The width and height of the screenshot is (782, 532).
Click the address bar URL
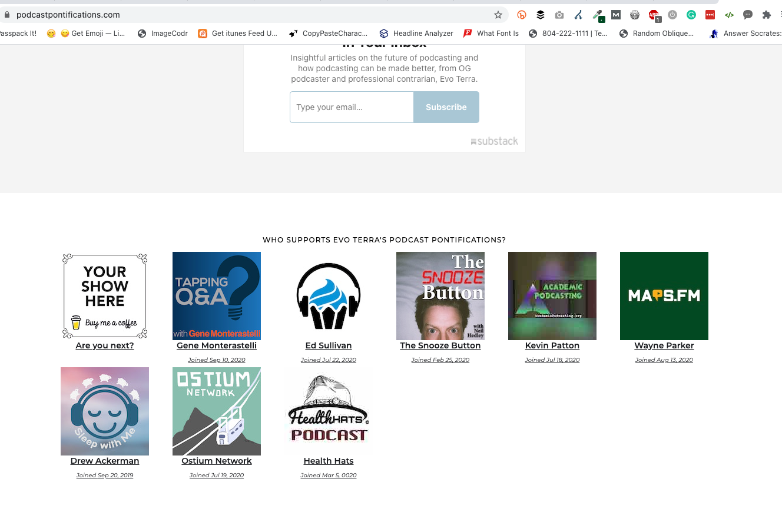[68, 15]
